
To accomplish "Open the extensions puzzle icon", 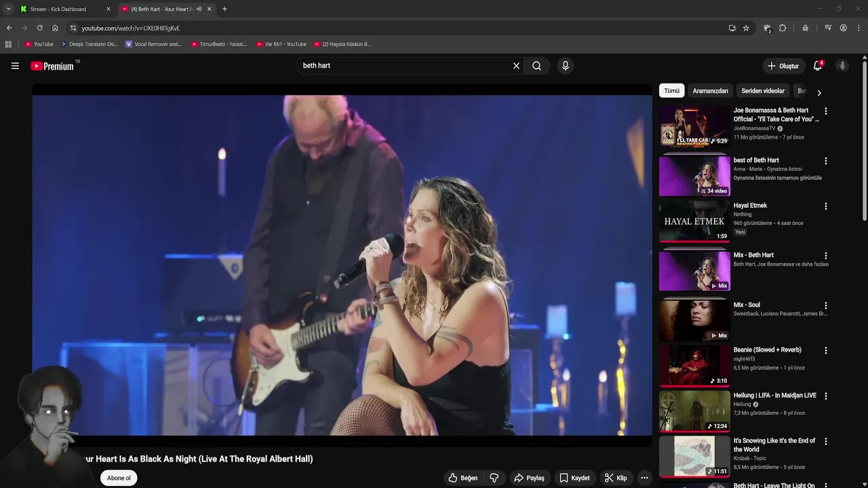I will [x=783, y=28].
